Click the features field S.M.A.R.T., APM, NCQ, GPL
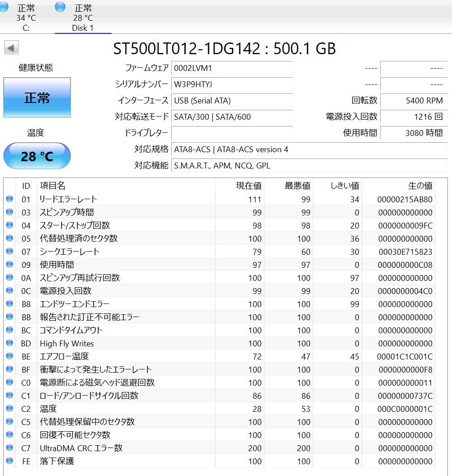This screenshot has height=476, width=452. pos(309,165)
